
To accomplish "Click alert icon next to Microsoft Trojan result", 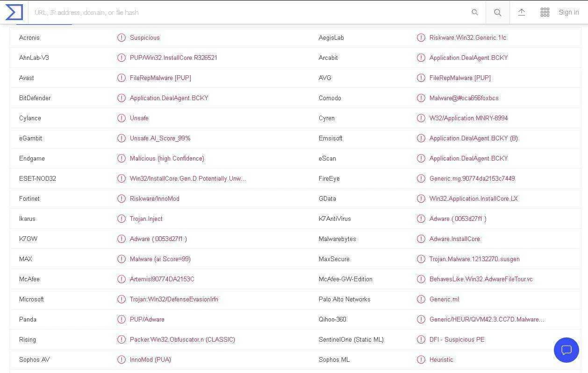I will click(122, 299).
